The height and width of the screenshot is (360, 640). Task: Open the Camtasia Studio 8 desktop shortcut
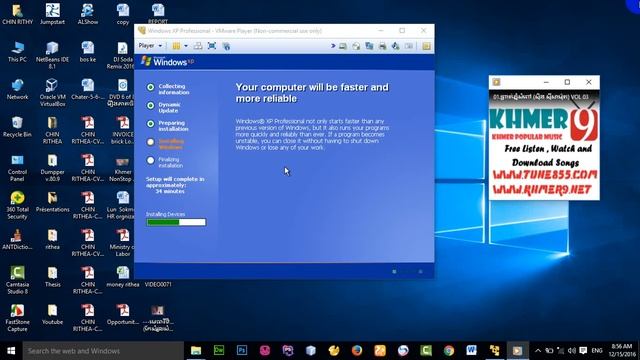pos(17,280)
